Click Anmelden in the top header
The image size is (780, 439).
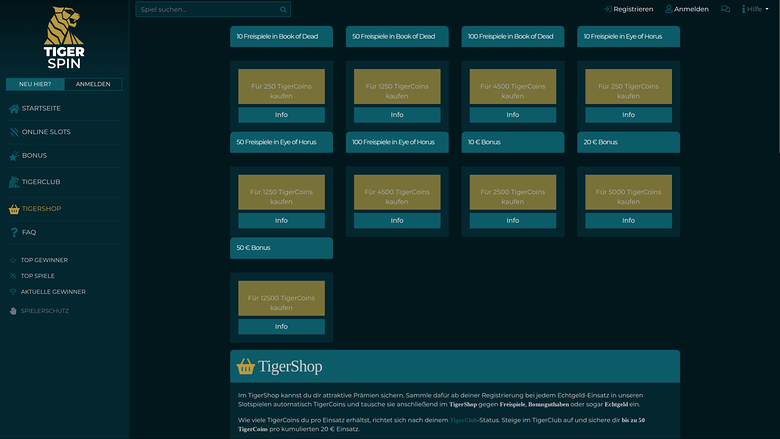[x=691, y=9]
